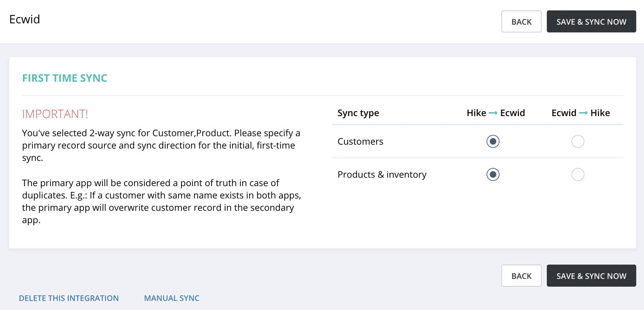Image resolution: width=644 pixels, height=310 pixels.
Task: Click the Products & inventory row label
Action: [382, 174]
